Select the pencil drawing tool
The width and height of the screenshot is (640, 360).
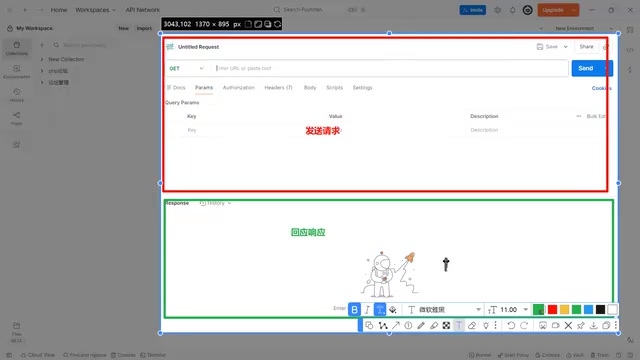click(421, 325)
